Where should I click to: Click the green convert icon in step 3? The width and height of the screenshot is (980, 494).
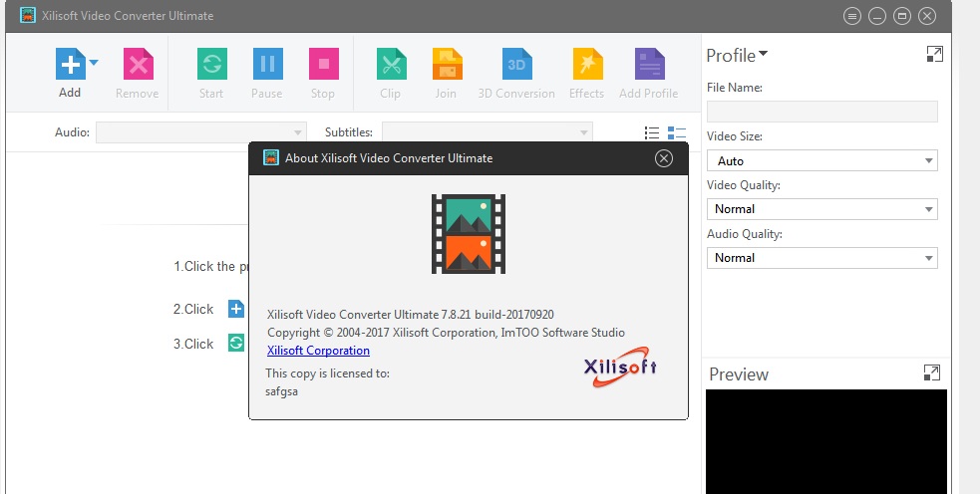click(235, 343)
